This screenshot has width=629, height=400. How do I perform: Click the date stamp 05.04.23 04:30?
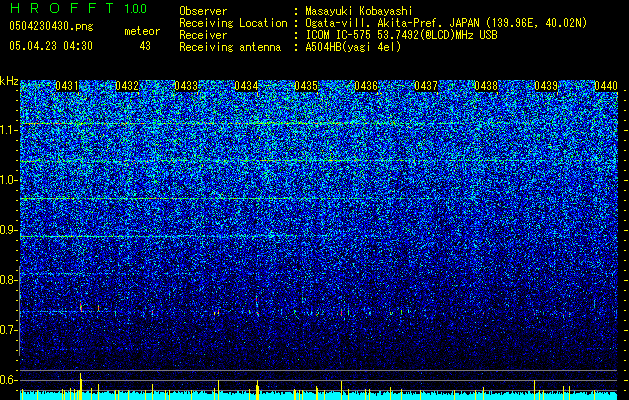coord(51,46)
